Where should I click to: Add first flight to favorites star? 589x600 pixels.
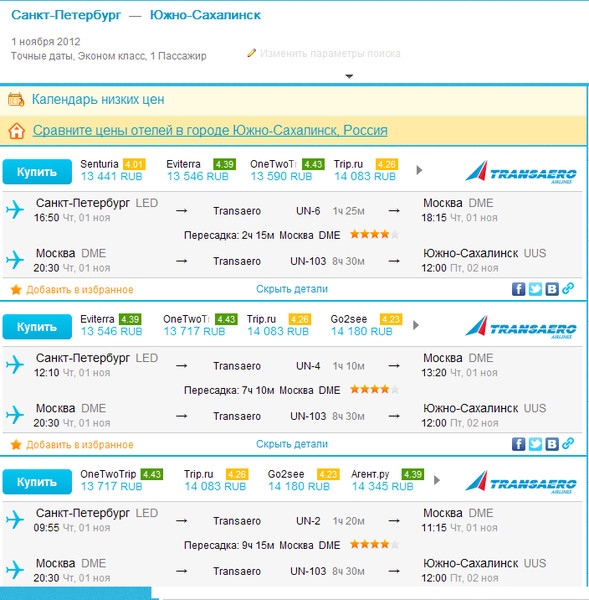pos(16,290)
